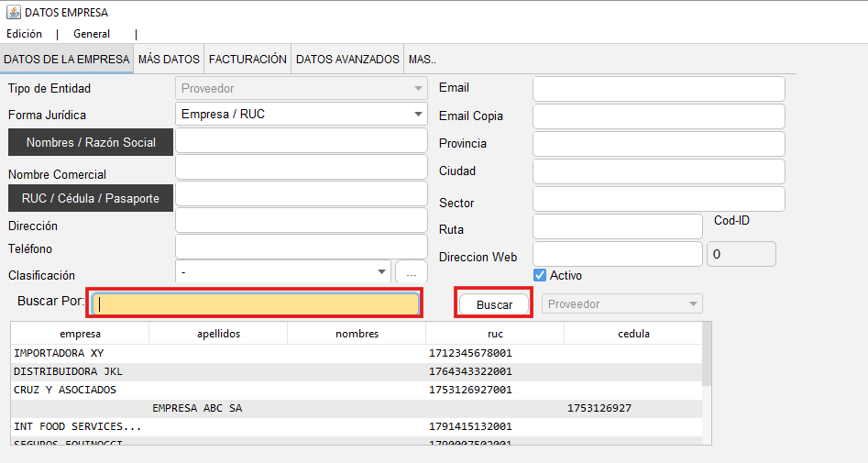This screenshot has width=868, height=463.
Task: Open the Forma Jurídica dropdown
Action: pyautogui.click(x=301, y=115)
